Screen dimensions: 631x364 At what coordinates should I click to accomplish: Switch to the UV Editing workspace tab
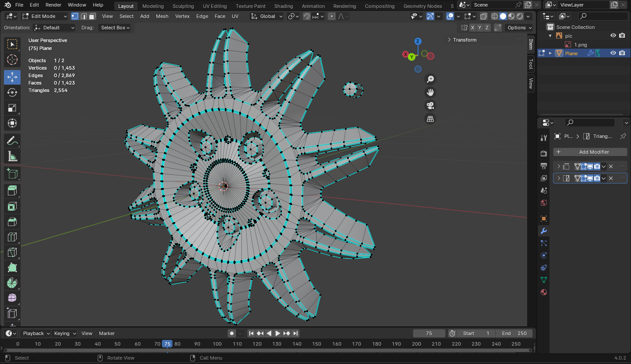(x=215, y=6)
